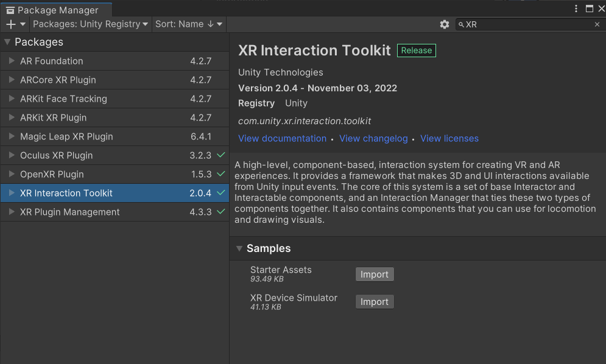Select XR Plugin Management package
The image size is (606, 364).
point(115,212)
